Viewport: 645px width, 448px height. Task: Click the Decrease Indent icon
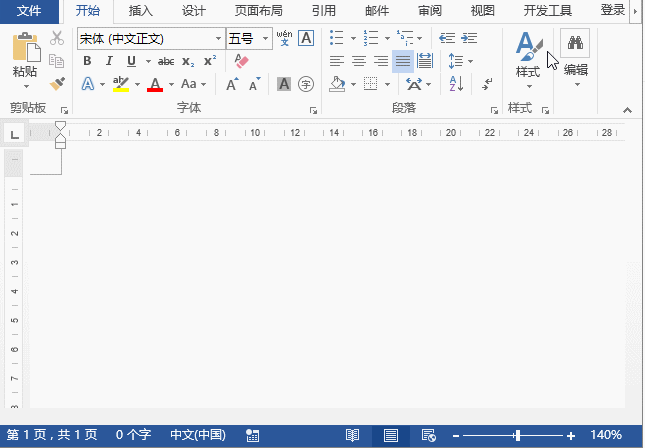click(446, 38)
